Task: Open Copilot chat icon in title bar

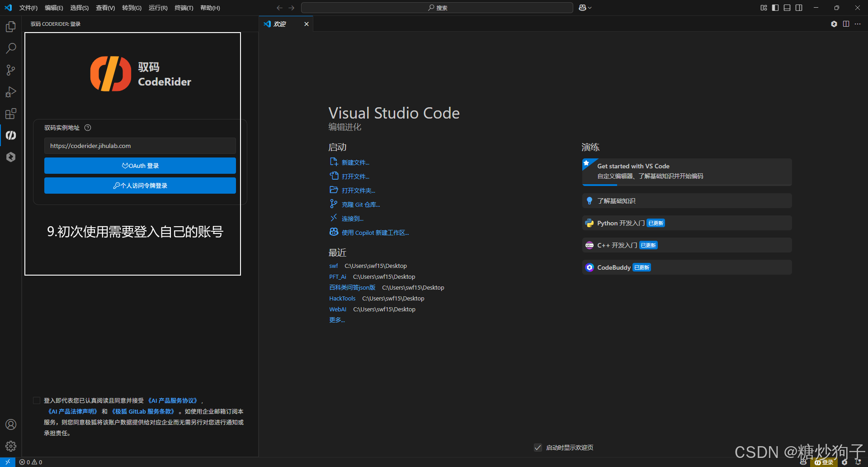Action: pyautogui.click(x=582, y=8)
